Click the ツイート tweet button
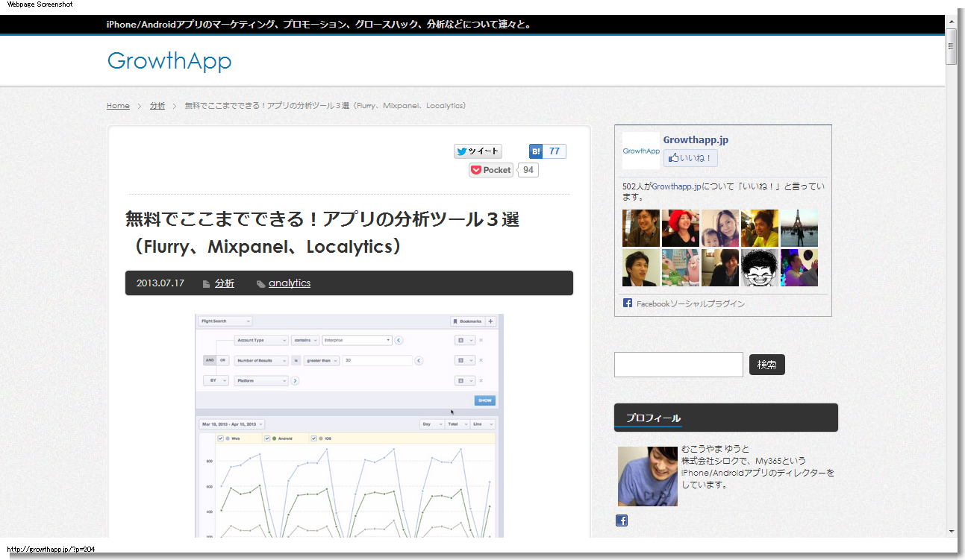Screen dimensions: 965x560 click(x=478, y=151)
